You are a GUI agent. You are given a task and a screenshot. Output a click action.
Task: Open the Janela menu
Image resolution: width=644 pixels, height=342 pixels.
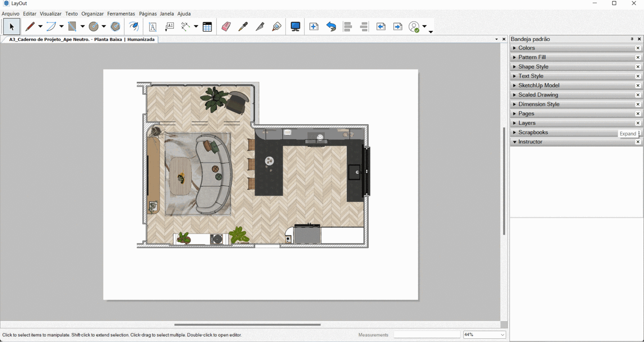pos(167,14)
